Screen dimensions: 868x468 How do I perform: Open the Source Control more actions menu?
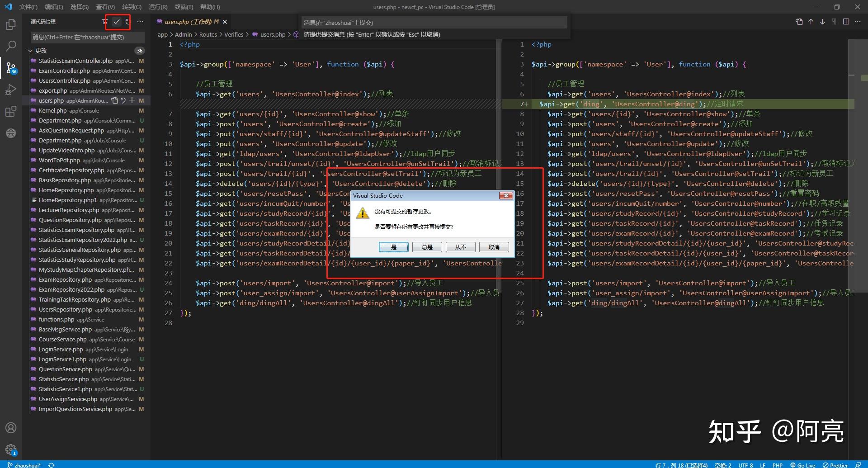(x=140, y=21)
